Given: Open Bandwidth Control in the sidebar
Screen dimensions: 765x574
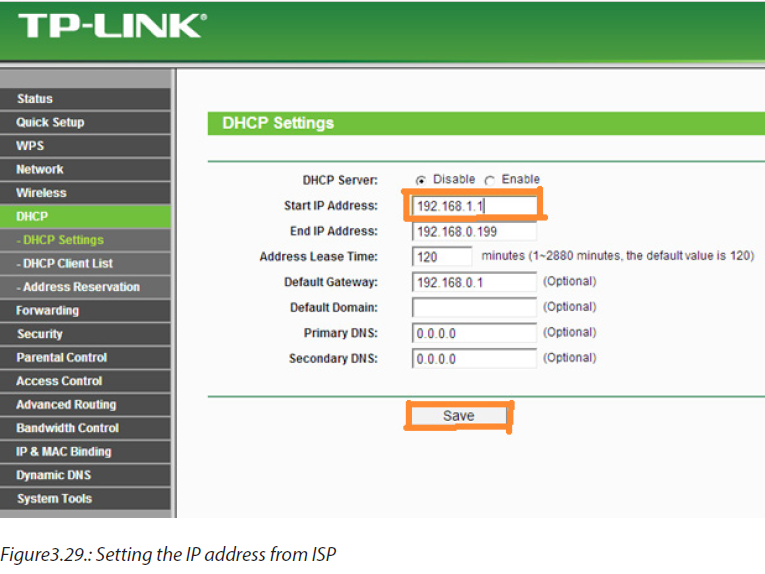Looking at the screenshot, I should (x=85, y=428).
